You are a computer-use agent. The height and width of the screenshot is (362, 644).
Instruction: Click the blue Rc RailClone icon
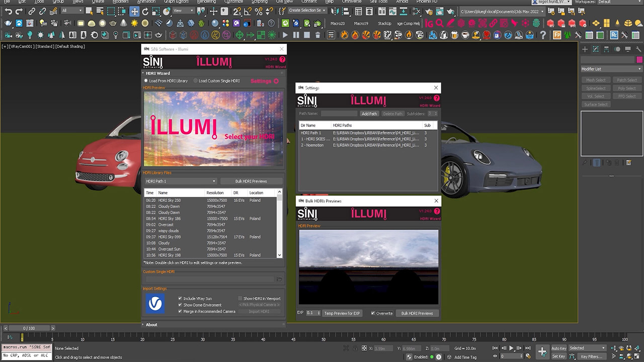point(614,35)
